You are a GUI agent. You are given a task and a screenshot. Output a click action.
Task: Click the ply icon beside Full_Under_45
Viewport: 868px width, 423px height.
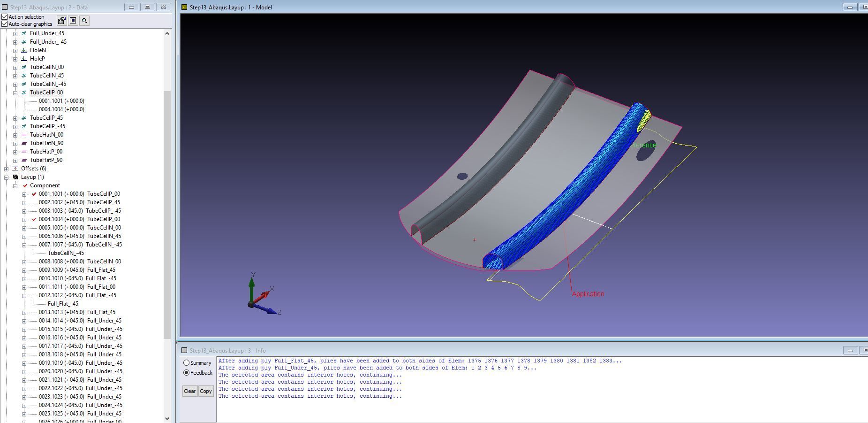point(24,33)
